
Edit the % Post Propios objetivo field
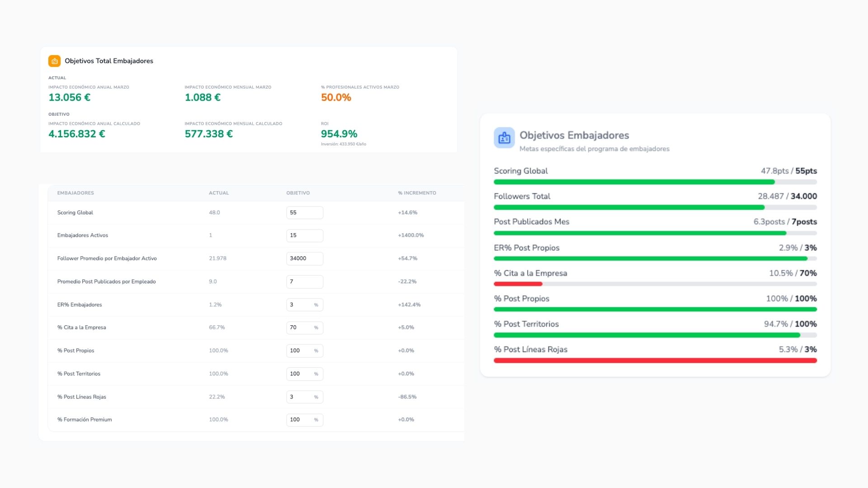(305, 351)
